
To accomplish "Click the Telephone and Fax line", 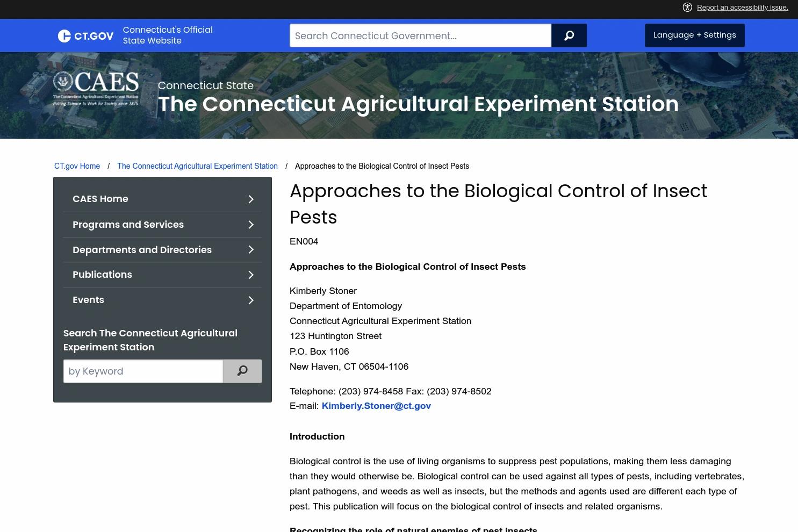I will [391, 391].
